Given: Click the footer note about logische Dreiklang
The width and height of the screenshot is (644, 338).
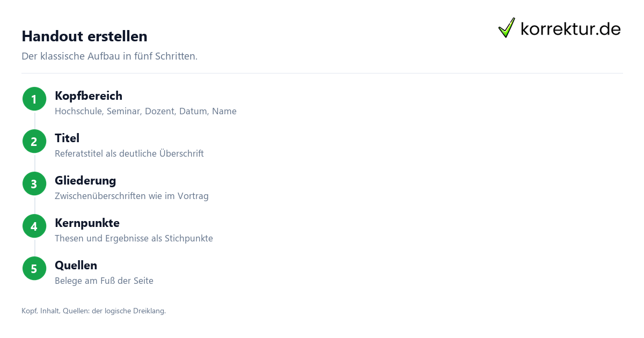Looking at the screenshot, I should pyautogui.click(x=94, y=311).
